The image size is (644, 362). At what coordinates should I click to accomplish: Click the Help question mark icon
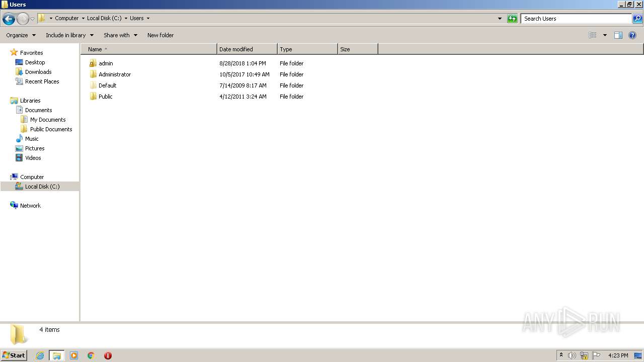632,35
